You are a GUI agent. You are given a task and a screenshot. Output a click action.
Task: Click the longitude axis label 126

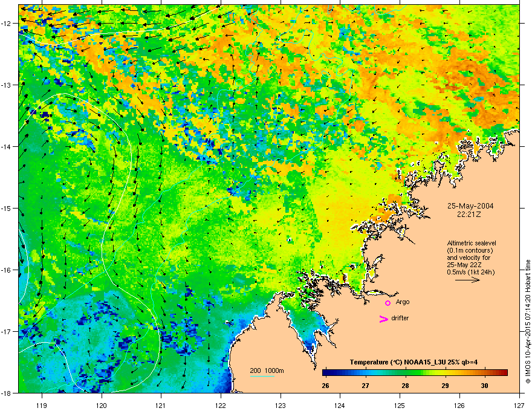459,405
